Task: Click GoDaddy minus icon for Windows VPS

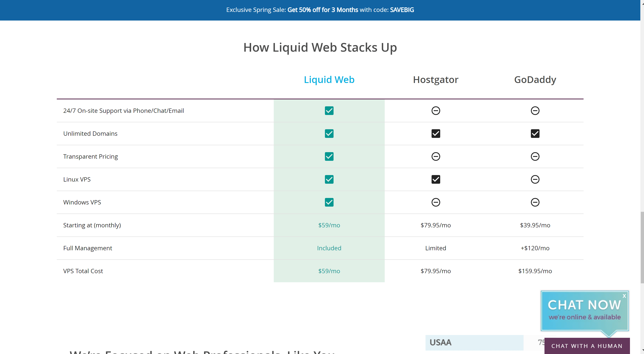Action: pyautogui.click(x=535, y=202)
